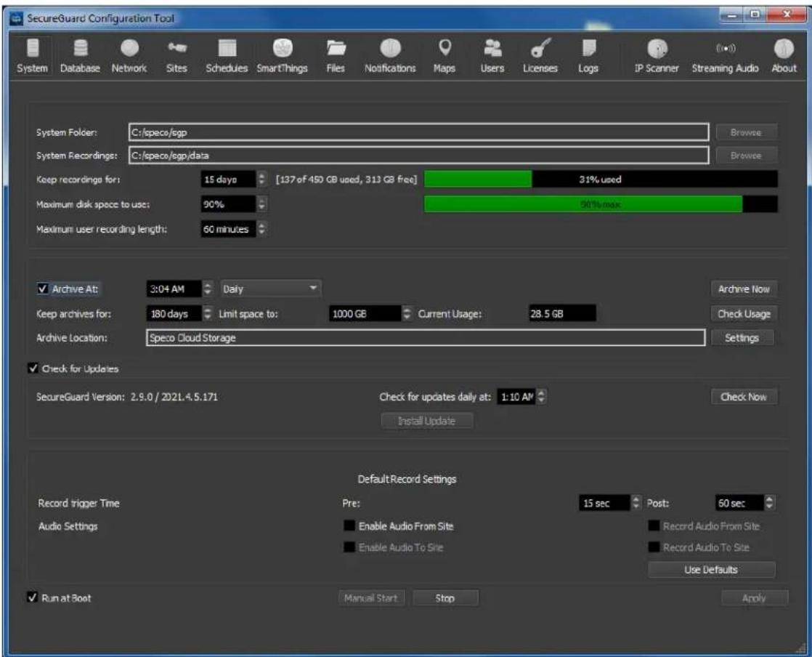Adjust the Keep archives for days stepper

(207, 313)
